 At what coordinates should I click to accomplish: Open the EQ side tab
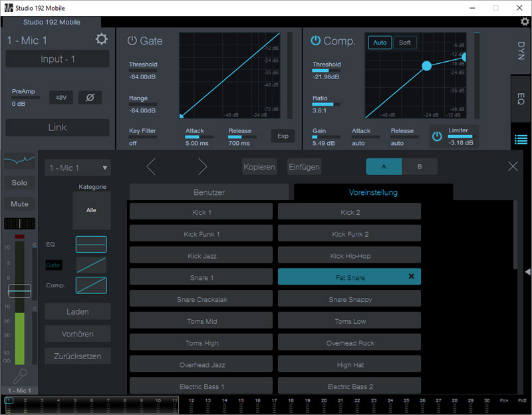pyautogui.click(x=521, y=99)
